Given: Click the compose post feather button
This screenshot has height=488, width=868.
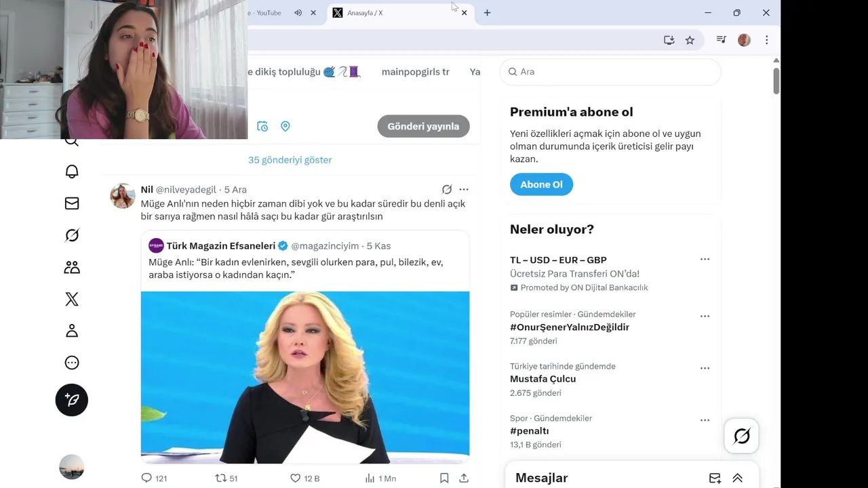Looking at the screenshot, I should (x=72, y=400).
